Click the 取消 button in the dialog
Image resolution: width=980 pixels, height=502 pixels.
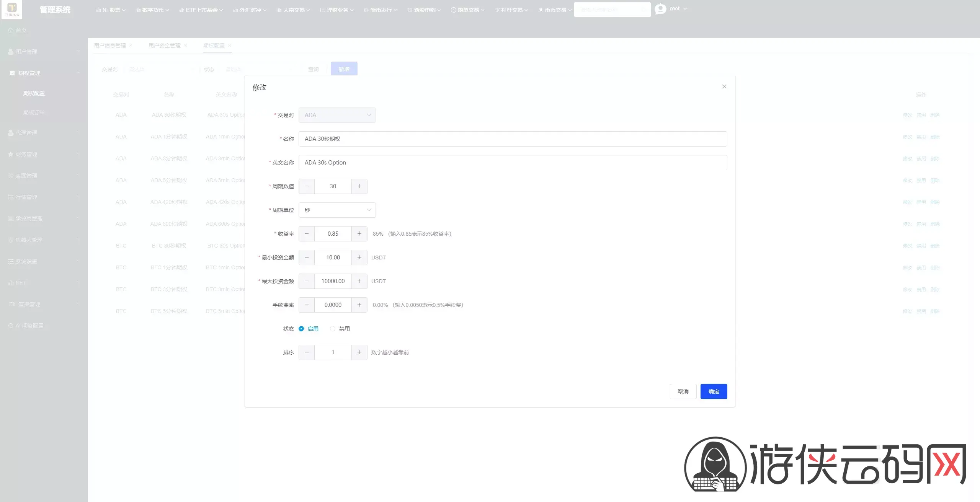(683, 391)
